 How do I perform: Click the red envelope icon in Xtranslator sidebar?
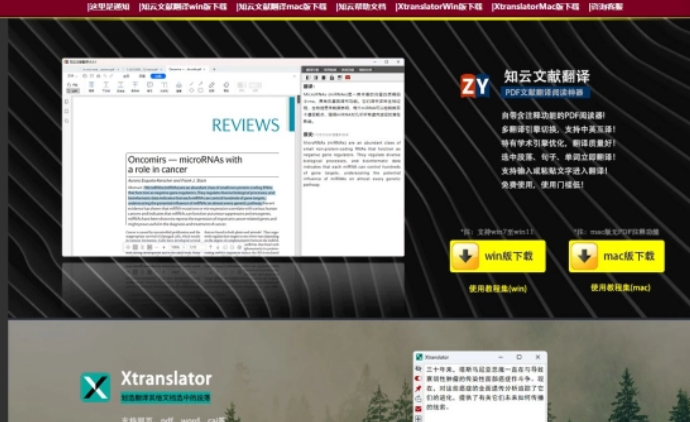pos(418,409)
